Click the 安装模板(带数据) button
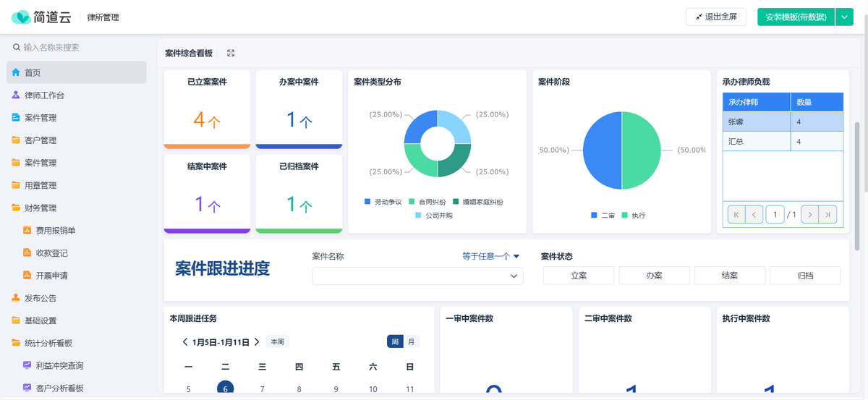The height and width of the screenshot is (400, 868). [796, 17]
